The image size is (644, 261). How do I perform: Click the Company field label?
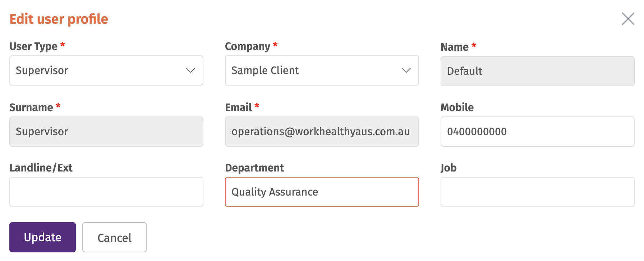click(x=248, y=46)
